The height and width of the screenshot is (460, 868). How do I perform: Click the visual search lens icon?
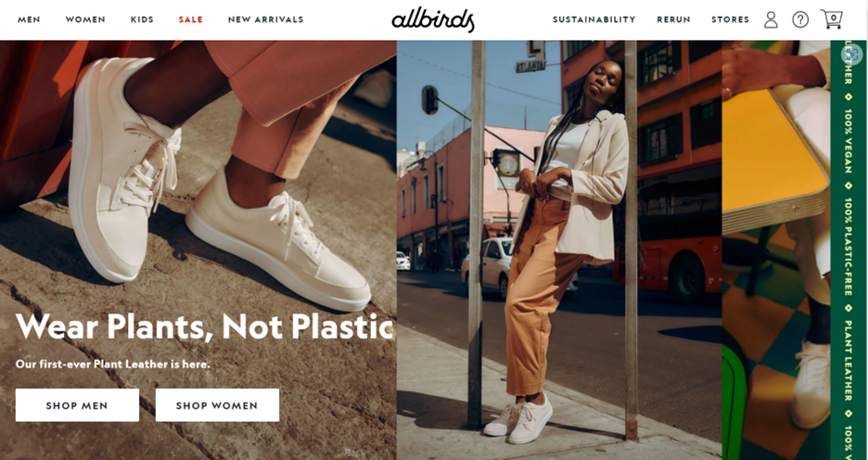(x=852, y=54)
